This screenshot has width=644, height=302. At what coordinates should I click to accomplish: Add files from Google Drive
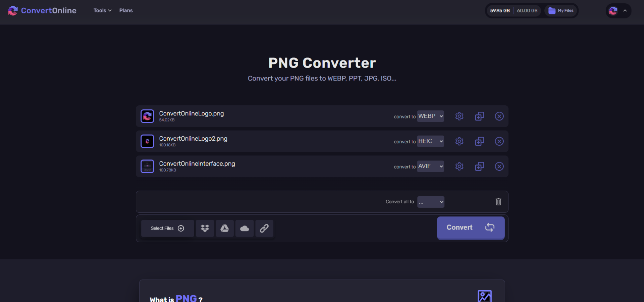tap(224, 228)
